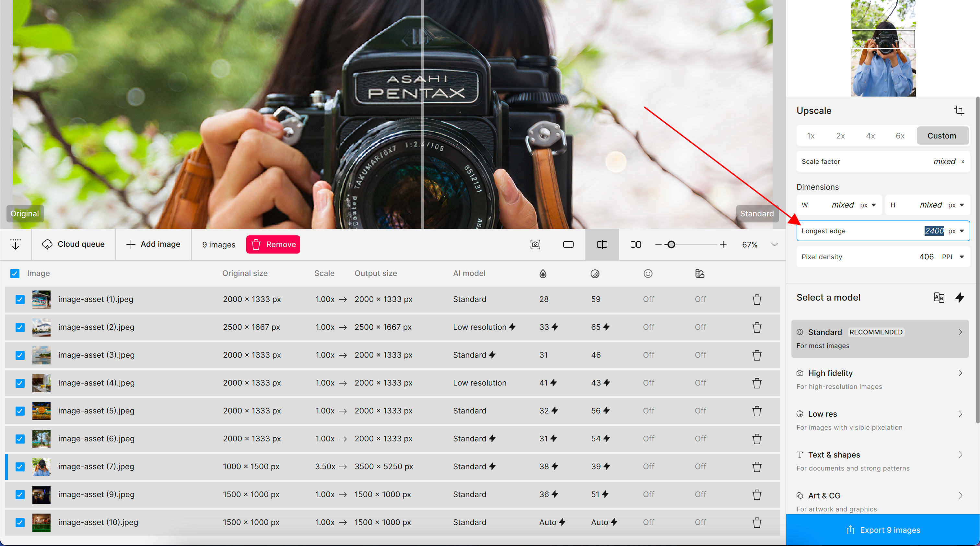Select the split view comparison icon
Screen dimensions: 980x546
pyautogui.click(x=602, y=244)
